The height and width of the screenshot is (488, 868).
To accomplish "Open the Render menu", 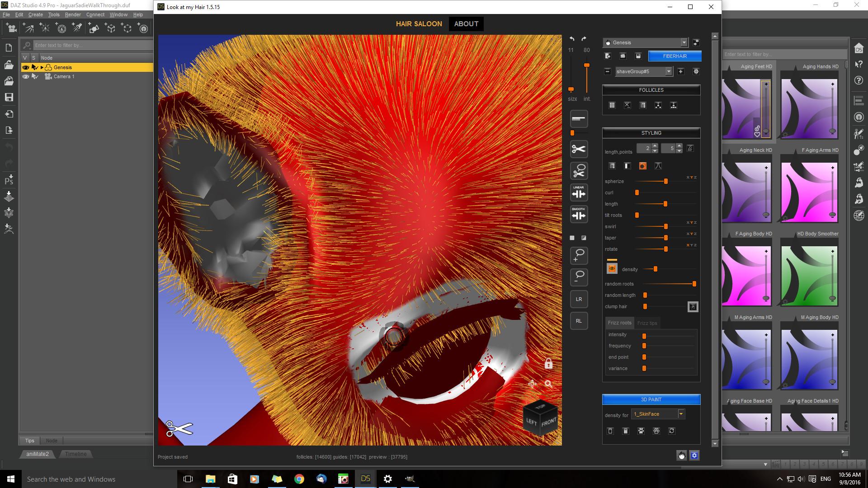I will 73,14.
